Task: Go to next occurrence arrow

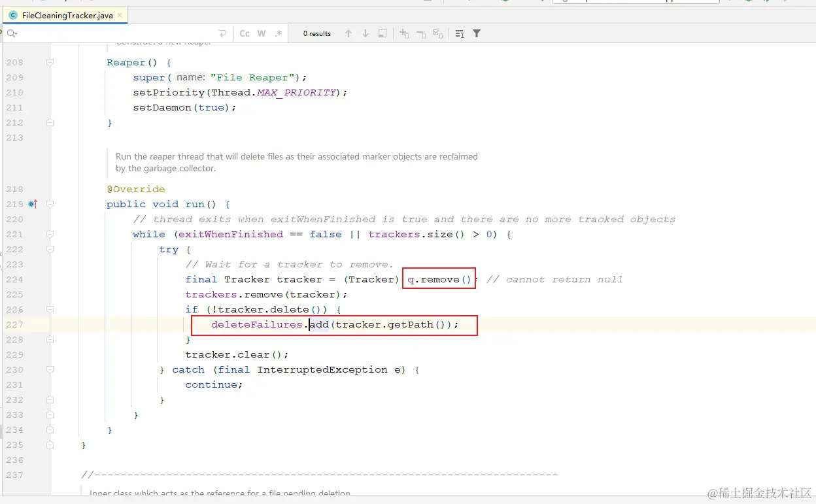Action: pyautogui.click(x=365, y=33)
